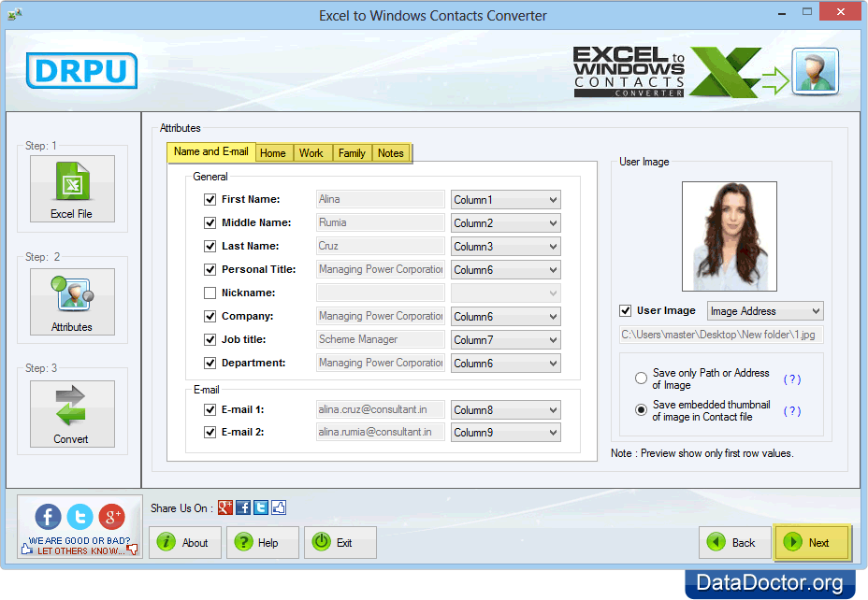This screenshot has height=600, width=868.
Task: Click the Exit button
Action: (x=340, y=542)
